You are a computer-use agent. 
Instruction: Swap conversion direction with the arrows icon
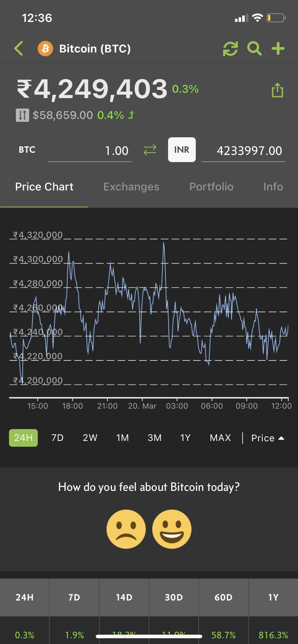[150, 150]
